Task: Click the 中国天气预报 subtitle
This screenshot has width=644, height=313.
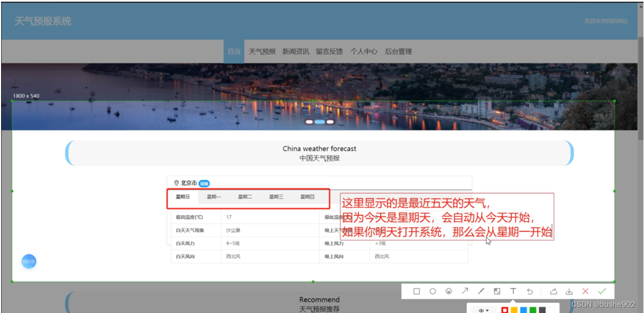Action: [x=320, y=158]
